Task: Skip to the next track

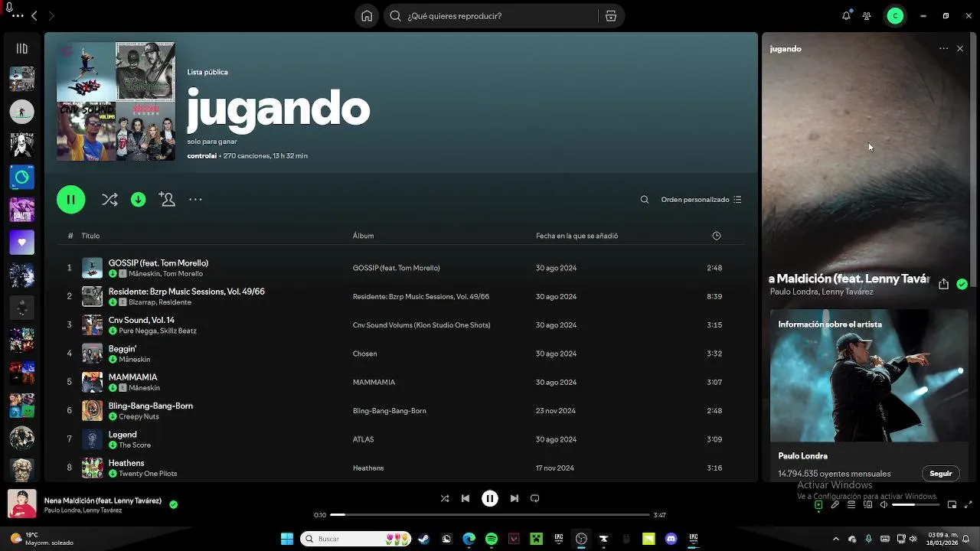Action: click(514, 498)
